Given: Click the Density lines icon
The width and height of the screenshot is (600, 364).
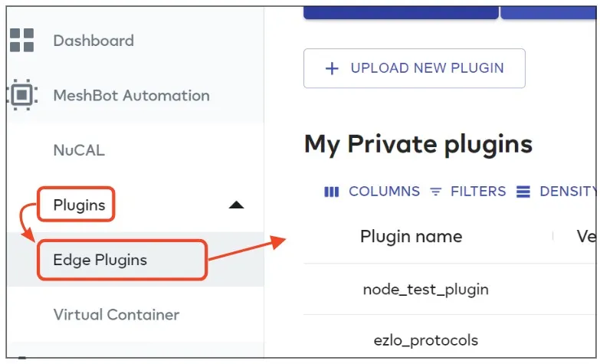Looking at the screenshot, I should pyautogui.click(x=523, y=192).
